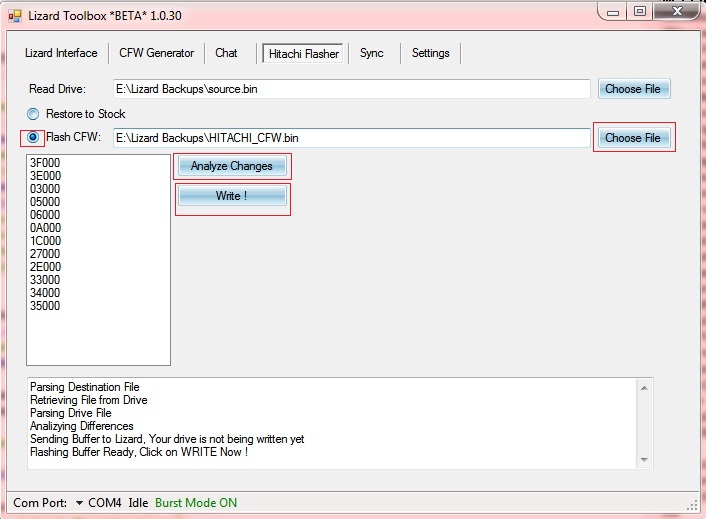Viewport: 706px width, 519px height.
Task: Open the Lizard Interface tab
Action: 61,53
